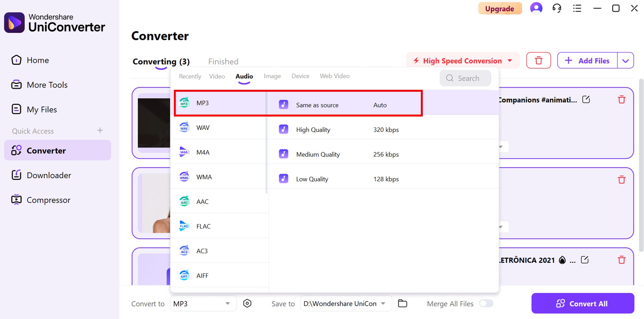Click the format Search field
This screenshot has height=319, width=644.
465,78
